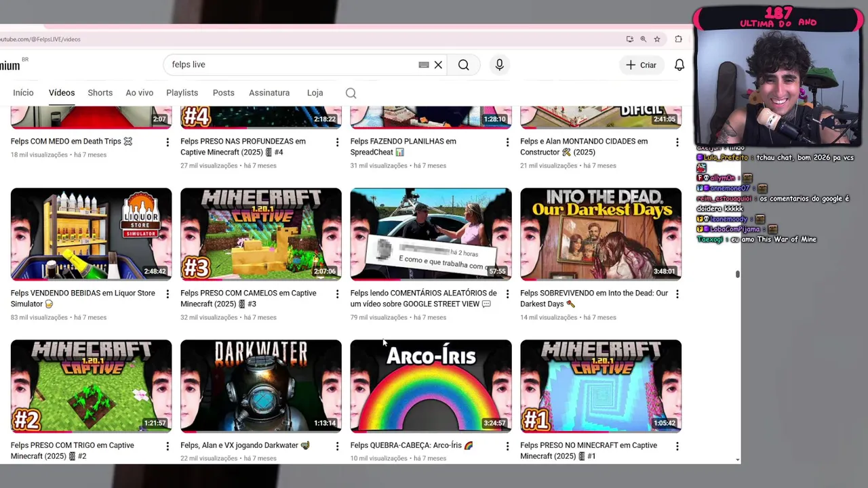Open 'Felps SOBREVIVENDO em Into the Dead' title
Screen dimensions: 868x488
click(594, 299)
